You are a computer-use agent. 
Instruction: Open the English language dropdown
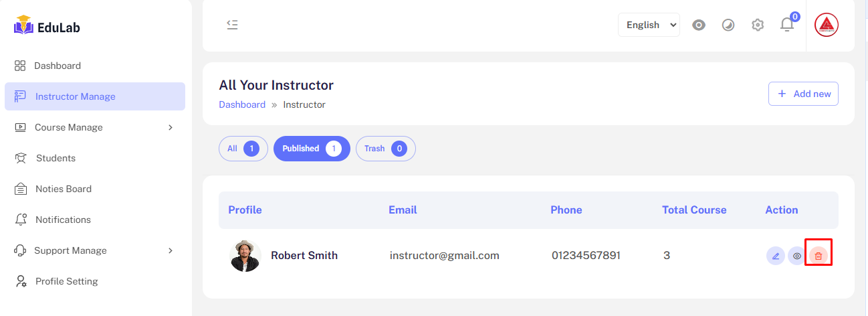[x=649, y=25]
